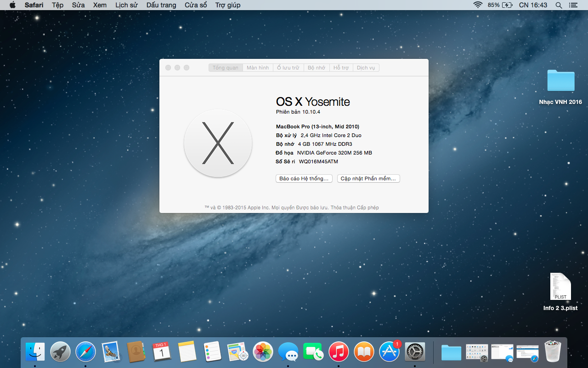Restore minimized System Preferences window in Dock
588x368 pixels.
pos(476,352)
